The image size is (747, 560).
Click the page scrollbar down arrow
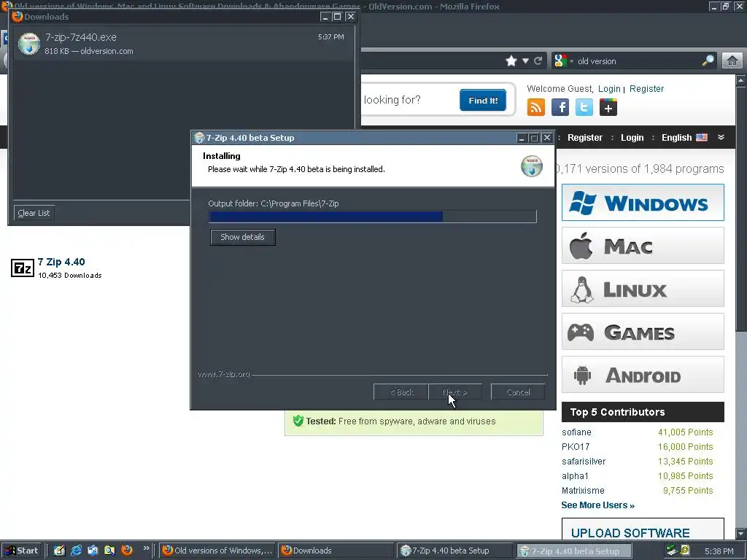click(741, 532)
